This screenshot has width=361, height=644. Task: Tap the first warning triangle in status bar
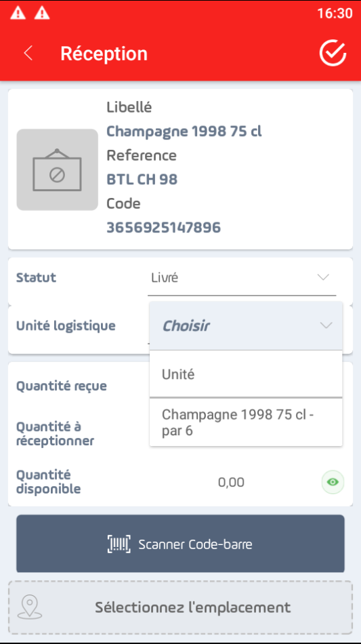[18, 13]
